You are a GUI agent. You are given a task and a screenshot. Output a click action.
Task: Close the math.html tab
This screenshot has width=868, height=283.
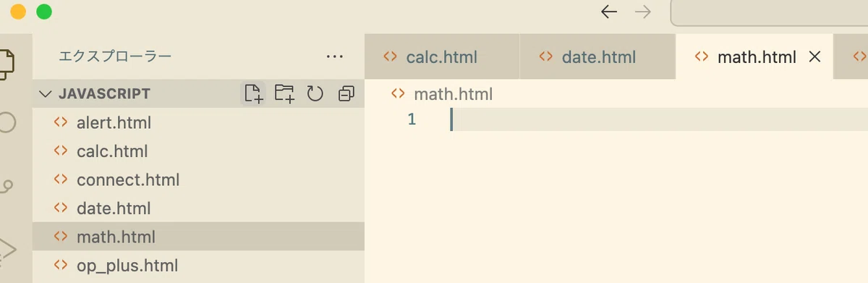click(x=814, y=56)
